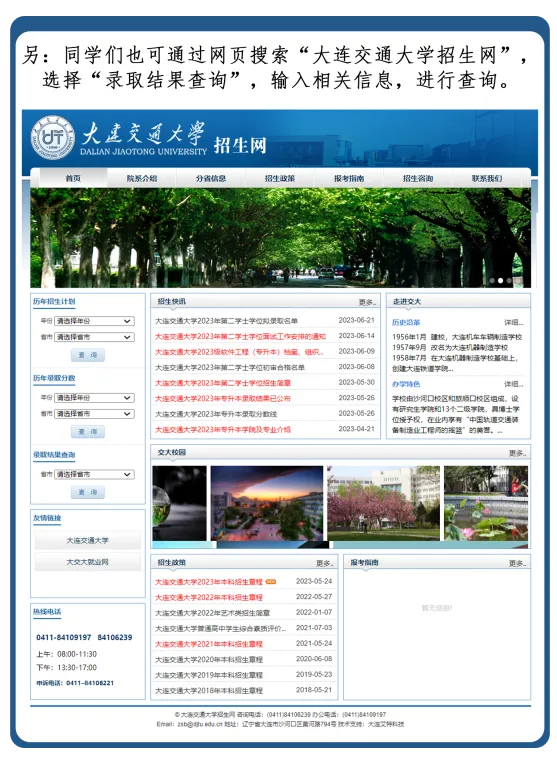This screenshot has height=764, width=557.
Task: Open 2023年第二学士学位招生简章 news item
Action: click(x=223, y=383)
